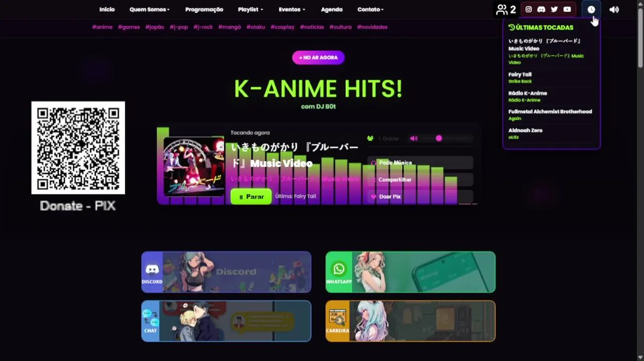The height and width of the screenshot is (361, 644).
Task: Click the #j-pop hashtag link
Action: click(179, 27)
